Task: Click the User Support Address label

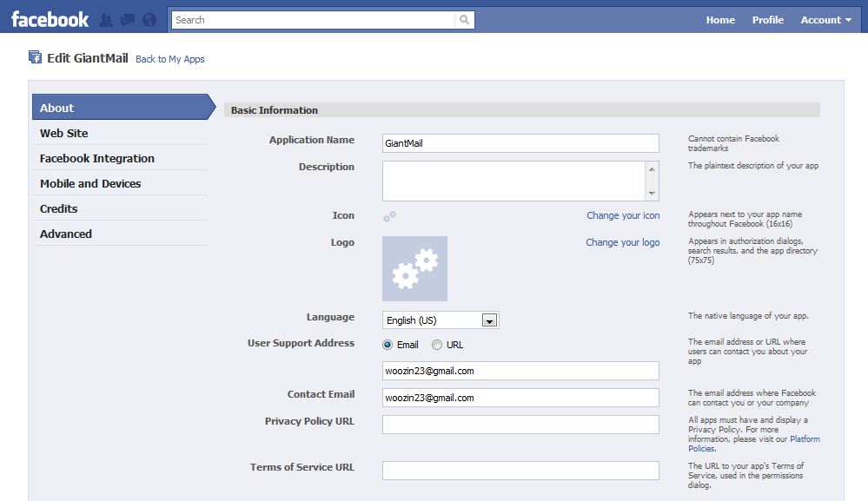Action: point(301,343)
